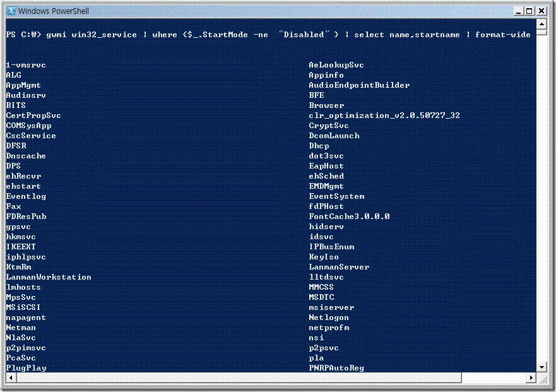Select the Dhcp service

coord(319,146)
